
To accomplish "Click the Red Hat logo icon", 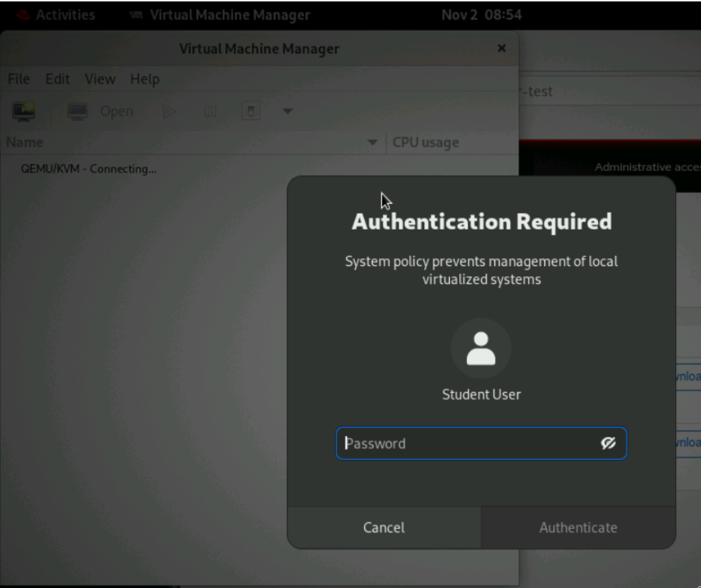I will (23, 15).
